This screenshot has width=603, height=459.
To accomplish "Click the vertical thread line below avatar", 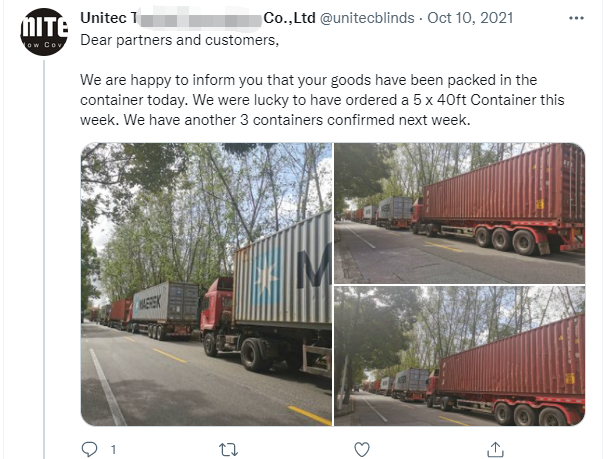I will tap(43, 250).
